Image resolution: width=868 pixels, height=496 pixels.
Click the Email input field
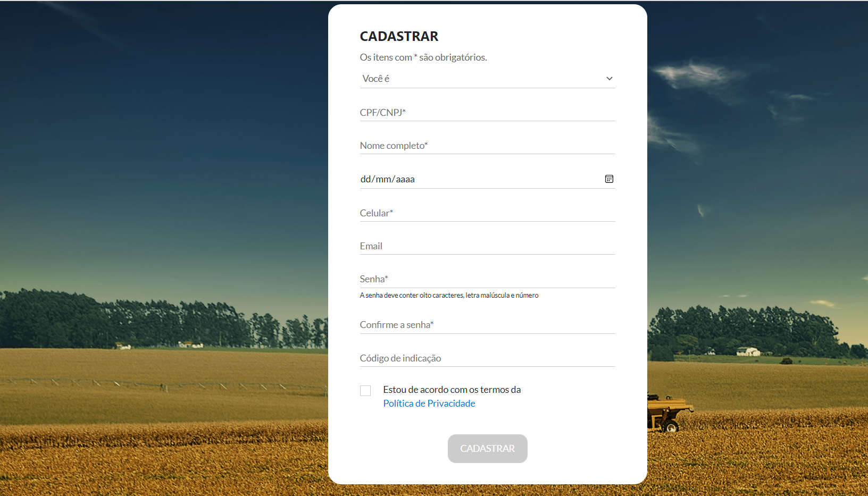click(487, 246)
